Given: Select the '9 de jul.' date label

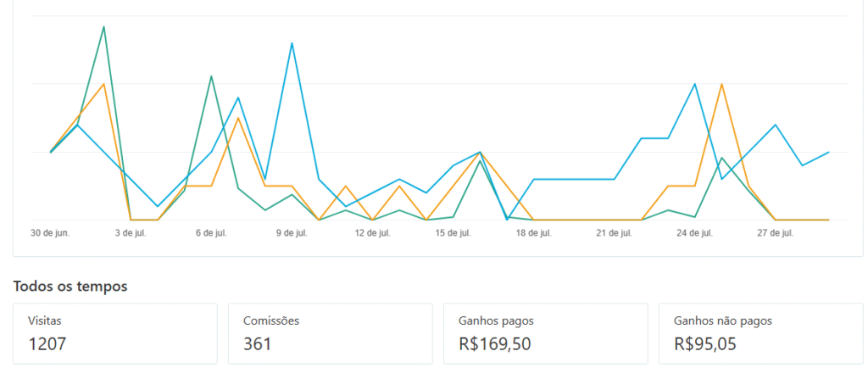Looking at the screenshot, I should pos(292,232).
